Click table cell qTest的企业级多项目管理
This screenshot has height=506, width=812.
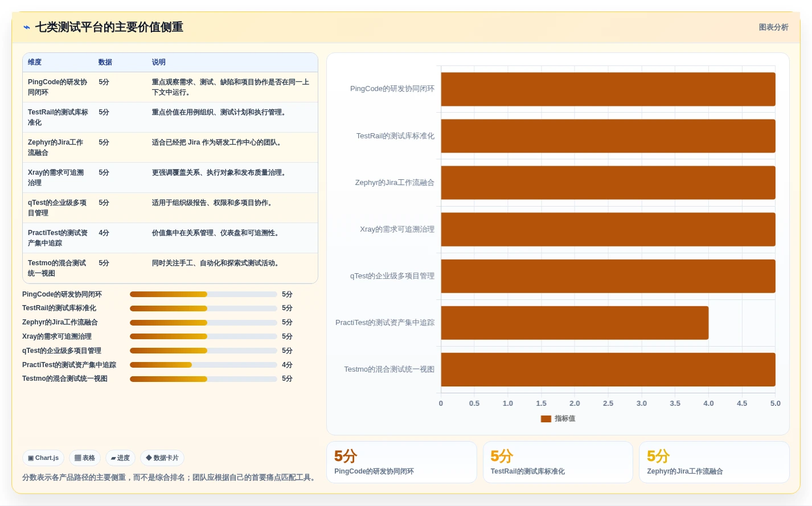[x=58, y=208]
